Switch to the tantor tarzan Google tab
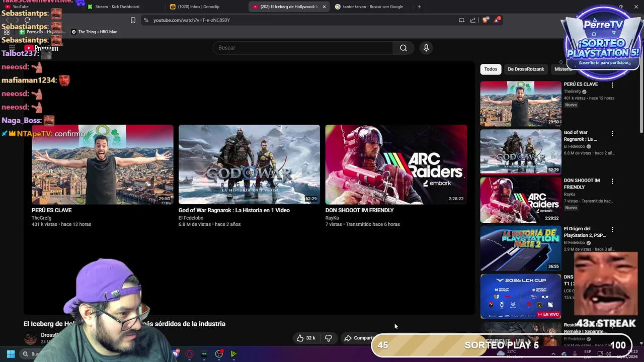Viewport: 644px width, 362px height. (372, 7)
